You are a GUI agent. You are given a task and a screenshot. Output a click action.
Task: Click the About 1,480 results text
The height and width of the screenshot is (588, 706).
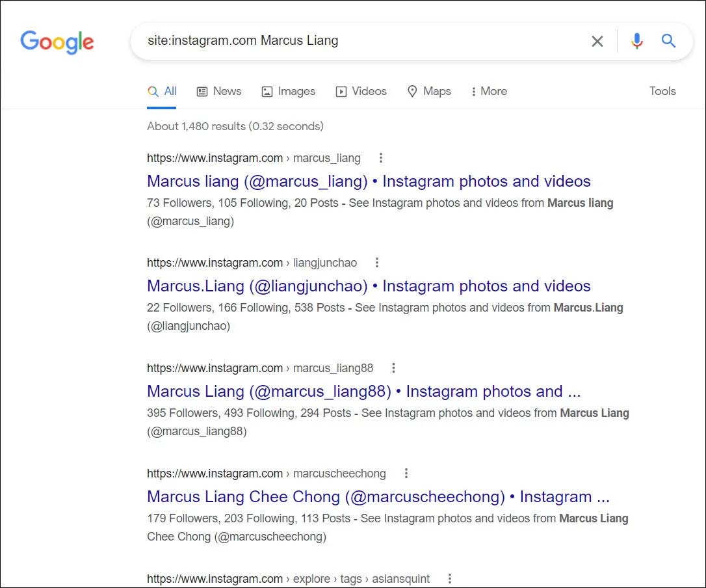pos(235,126)
